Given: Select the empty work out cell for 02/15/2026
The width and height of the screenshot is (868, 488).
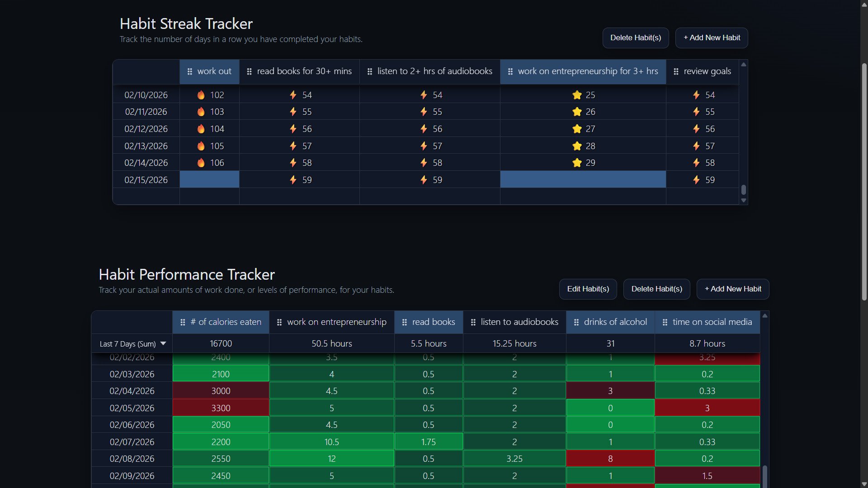Looking at the screenshot, I should [209, 179].
